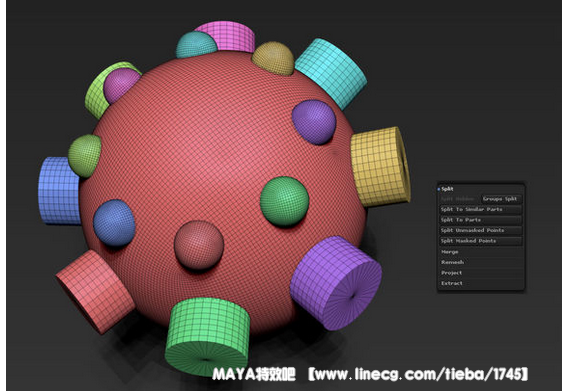562x391 pixels.
Task: Select the small red hemisphere at lower center
Action: coord(199,245)
